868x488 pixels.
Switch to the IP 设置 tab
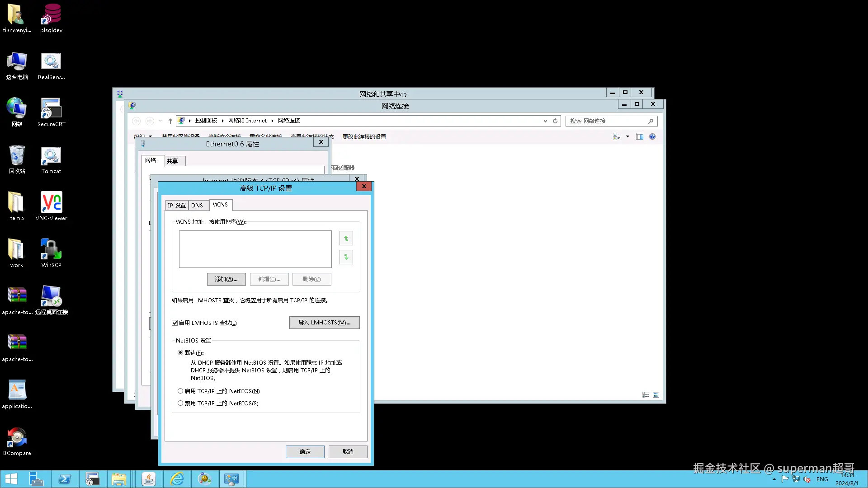(x=177, y=206)
